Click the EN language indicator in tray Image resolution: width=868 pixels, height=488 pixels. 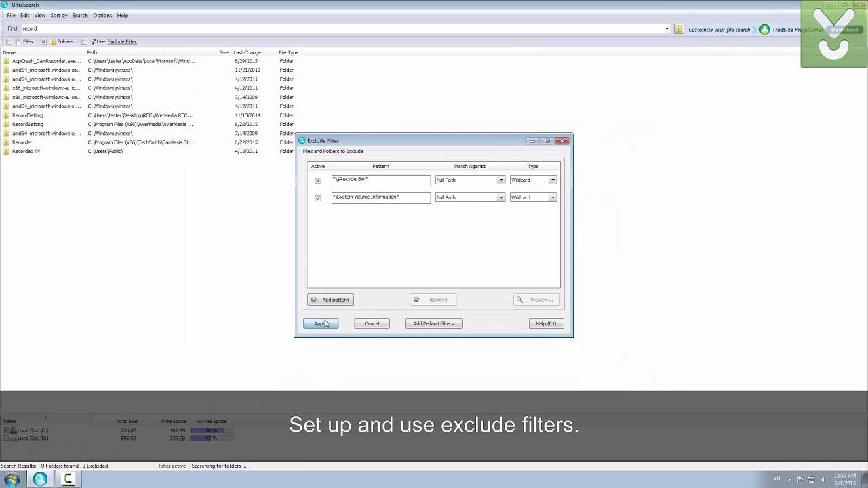click(776, 479)
